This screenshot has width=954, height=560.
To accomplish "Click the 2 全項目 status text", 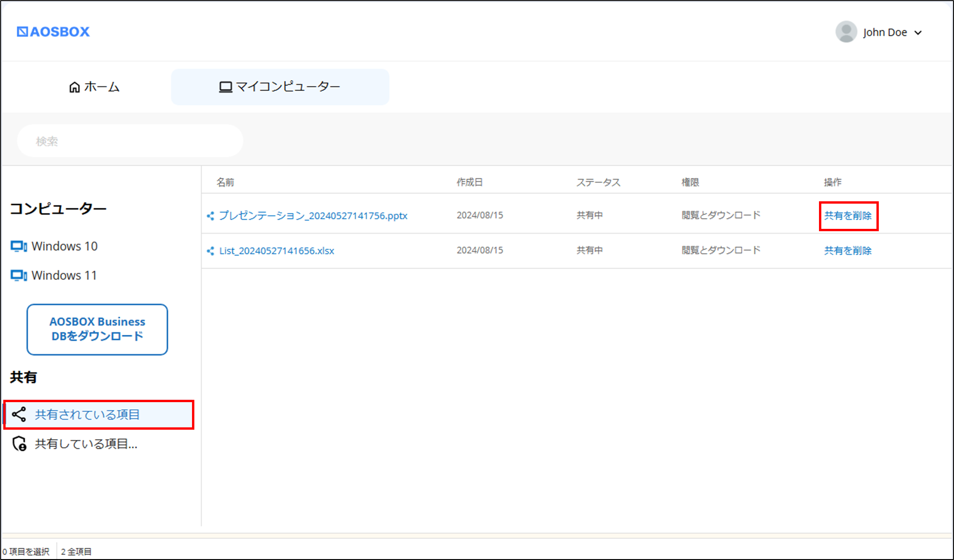I will coord(76,552).
